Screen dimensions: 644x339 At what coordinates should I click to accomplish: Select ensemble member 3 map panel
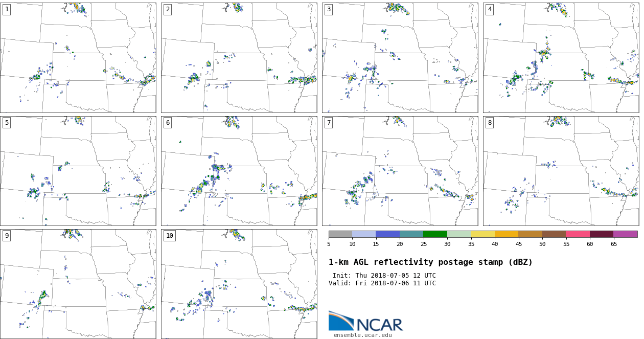pyautogui.click(x=400, y=57)
